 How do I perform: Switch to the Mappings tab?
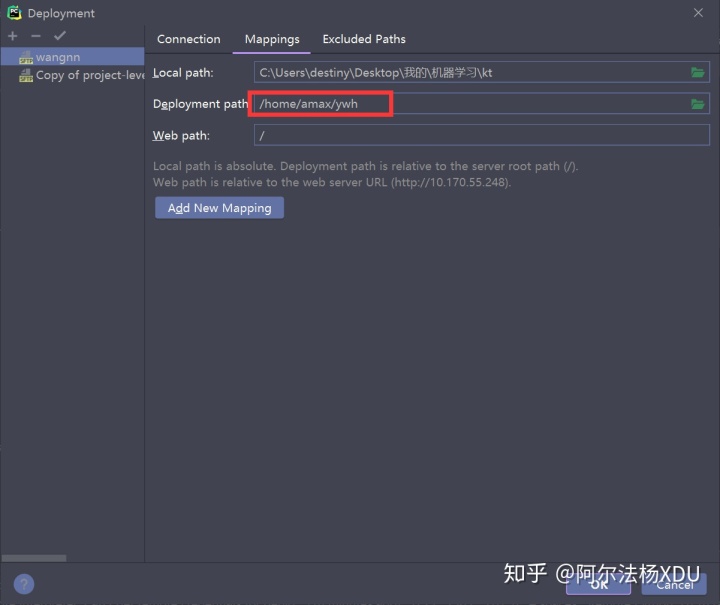272,39
